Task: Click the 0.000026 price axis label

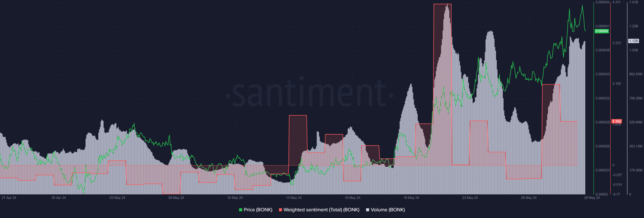Action: [x=602, y=146]
